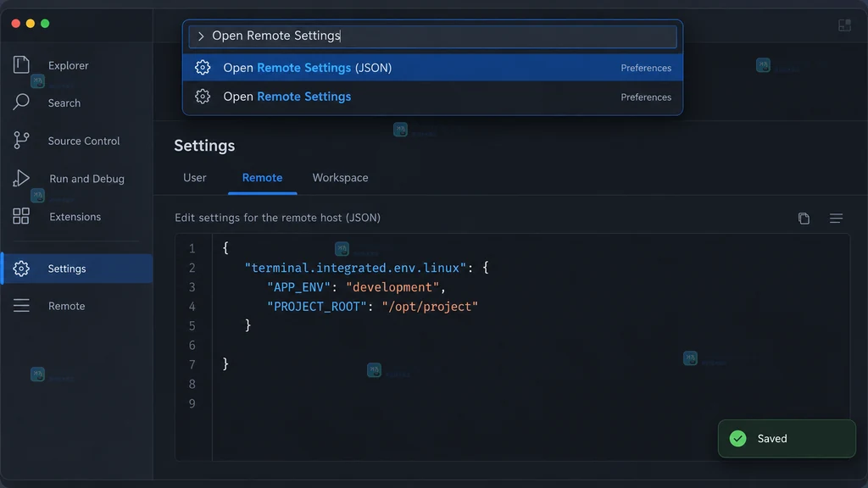Click line number 6 in the gutter
The image size is (868, 488).
(x=192, y=346)
